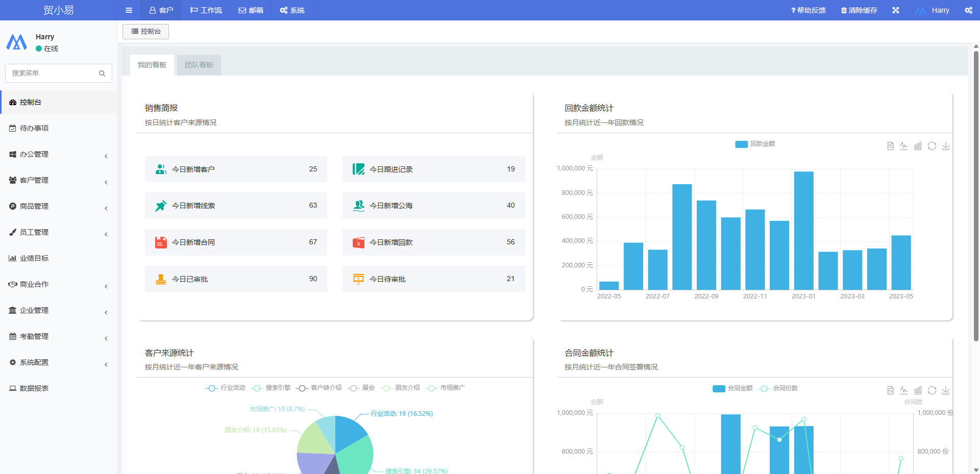Click the 数据报表 laptop icon
The height and width of the screenshot is (474, 980).
click(13, 388)
